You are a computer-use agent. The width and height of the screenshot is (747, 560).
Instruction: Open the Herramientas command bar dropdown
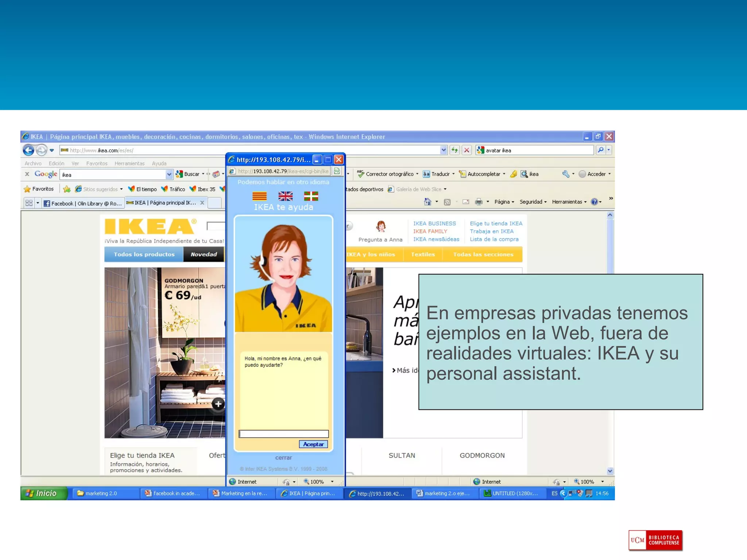[x=569, y=202]
